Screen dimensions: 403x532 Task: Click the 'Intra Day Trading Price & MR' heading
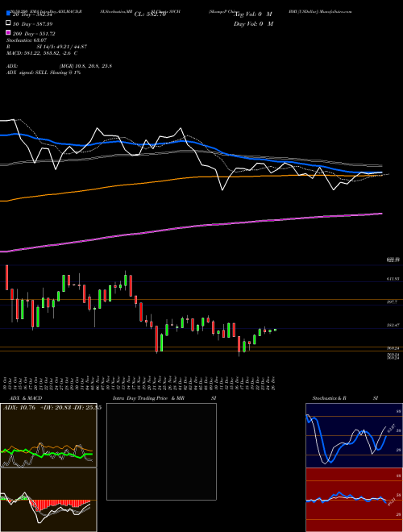[148, 398]
